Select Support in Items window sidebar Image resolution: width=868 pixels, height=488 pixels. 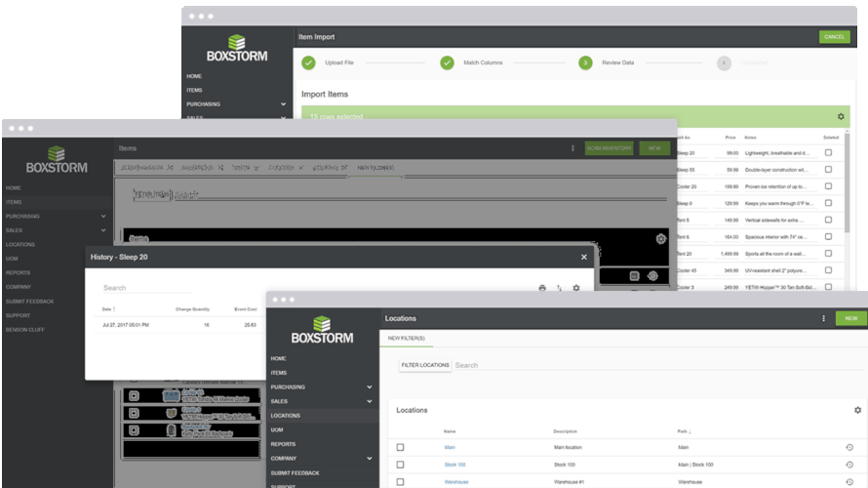(x=18, y=315)
